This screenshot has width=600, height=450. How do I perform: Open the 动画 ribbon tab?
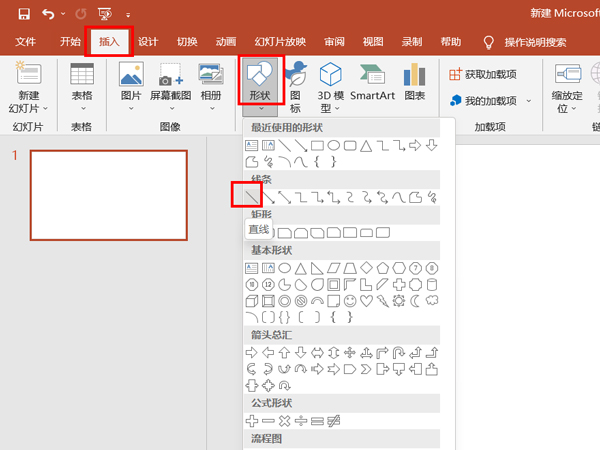(x=226, y=42)
